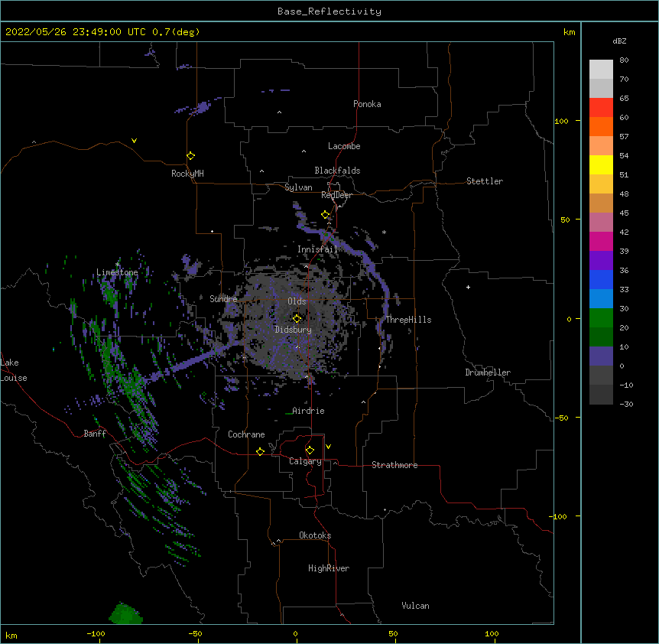Screen dimensions: 659x644
Task: Click the Vulcan label
Action: (415, 606)
